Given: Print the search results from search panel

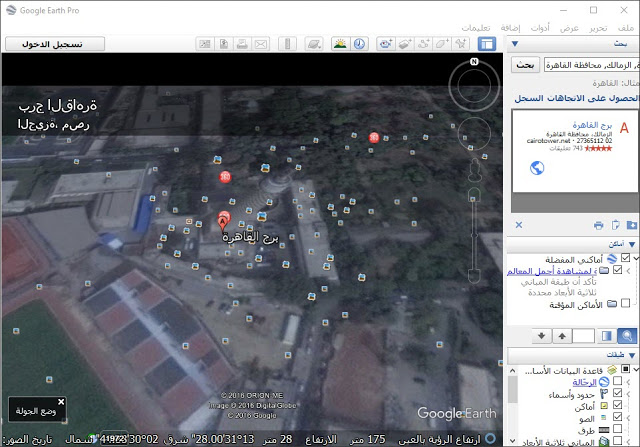Looking at the screenshot, I should click(598, 225).
